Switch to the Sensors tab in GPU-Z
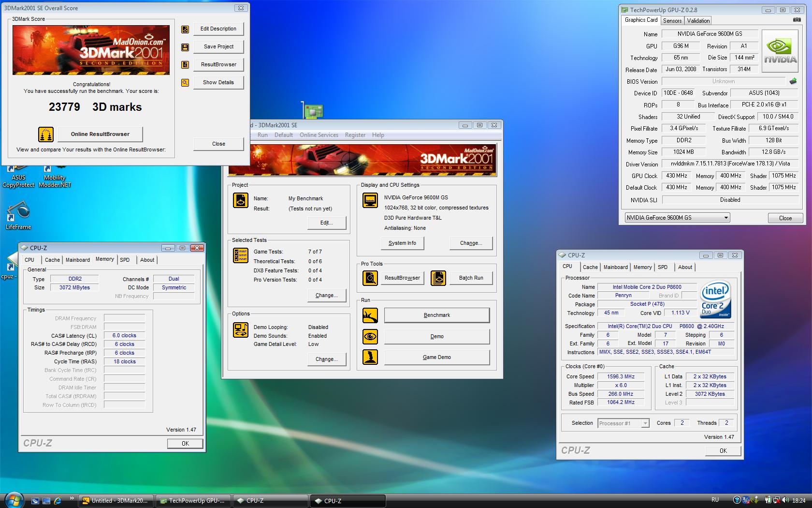This screenshot has height=508, width=812. coord(672,21)
